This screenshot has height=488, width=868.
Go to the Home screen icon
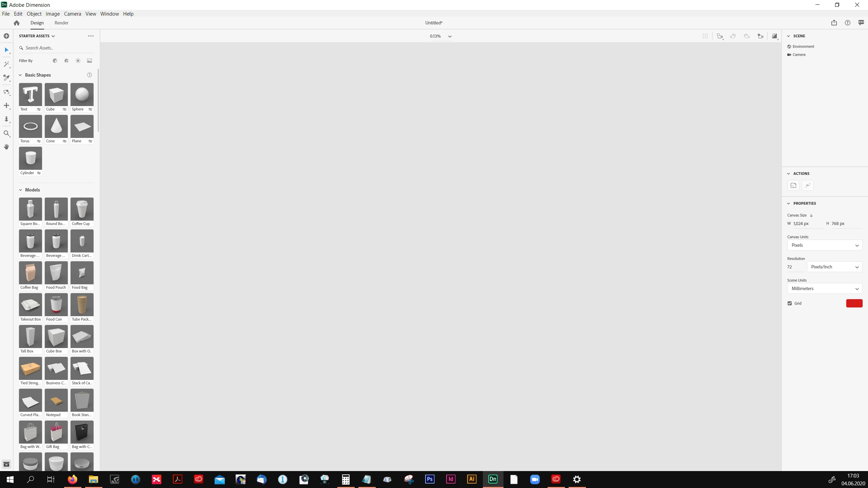pyautogui.click(x=17, y=23)
